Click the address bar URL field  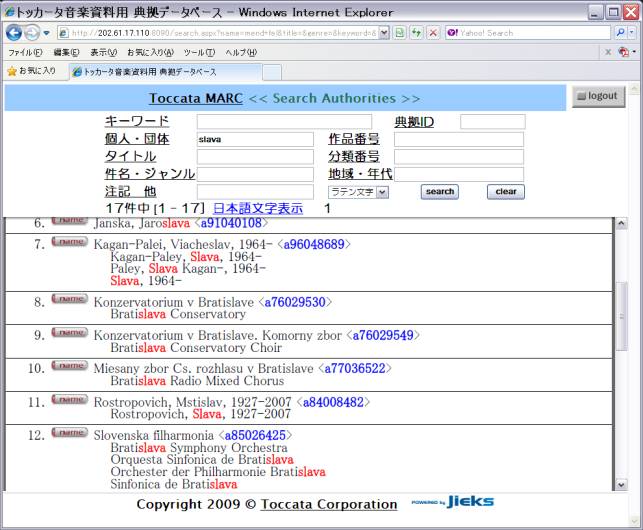pos(217,33)
